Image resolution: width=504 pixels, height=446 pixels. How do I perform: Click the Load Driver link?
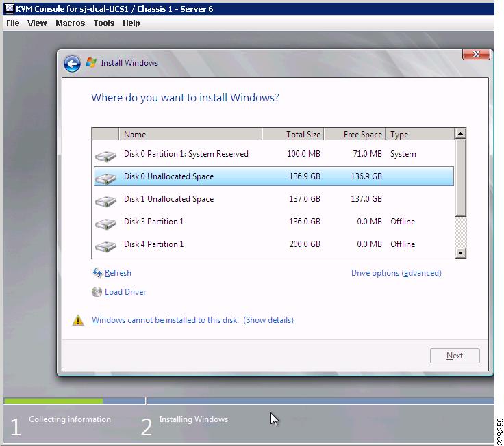(x=125, y=292)
